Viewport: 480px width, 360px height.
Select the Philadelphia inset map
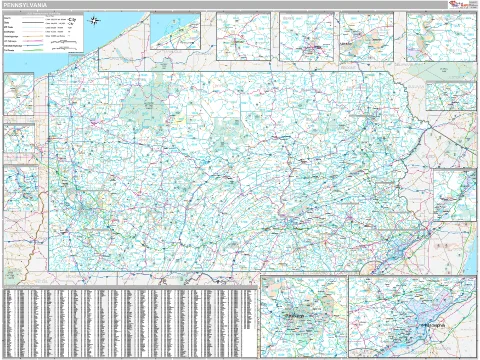click(x=412, y=317)
